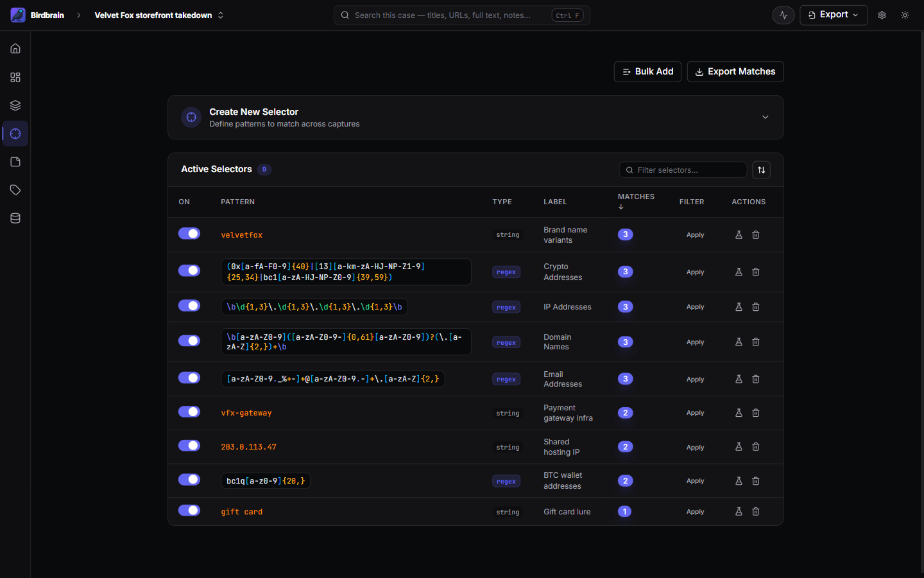Open the Home icon in the sidebar
Viewport: 924px width, 578px height.
coord(15,49)
